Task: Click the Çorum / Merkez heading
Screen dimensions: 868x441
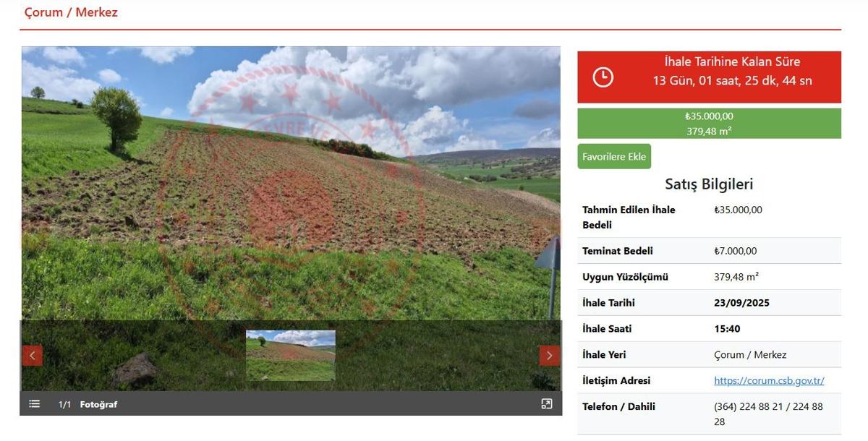Action: [71, 12]
